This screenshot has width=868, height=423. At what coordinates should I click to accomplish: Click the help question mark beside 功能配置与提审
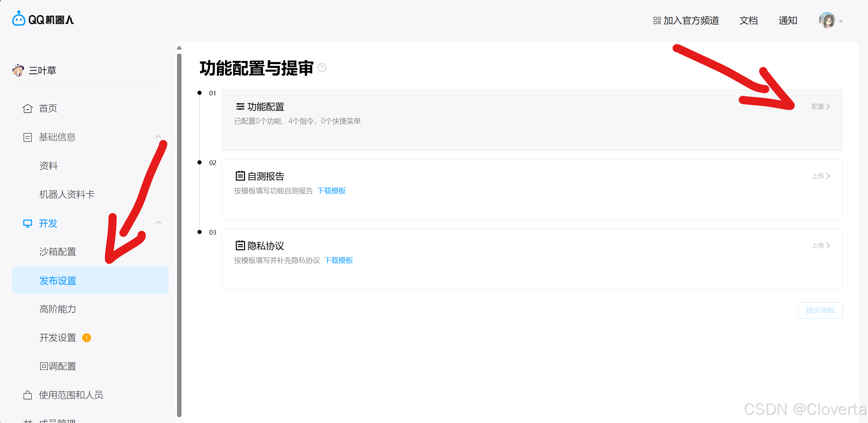[322, 68]
